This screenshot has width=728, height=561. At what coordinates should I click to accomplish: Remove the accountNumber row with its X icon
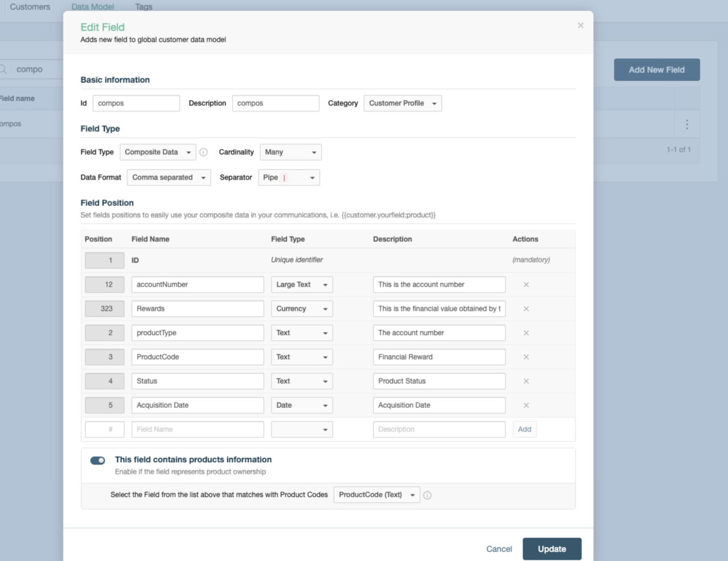[526, 284]
